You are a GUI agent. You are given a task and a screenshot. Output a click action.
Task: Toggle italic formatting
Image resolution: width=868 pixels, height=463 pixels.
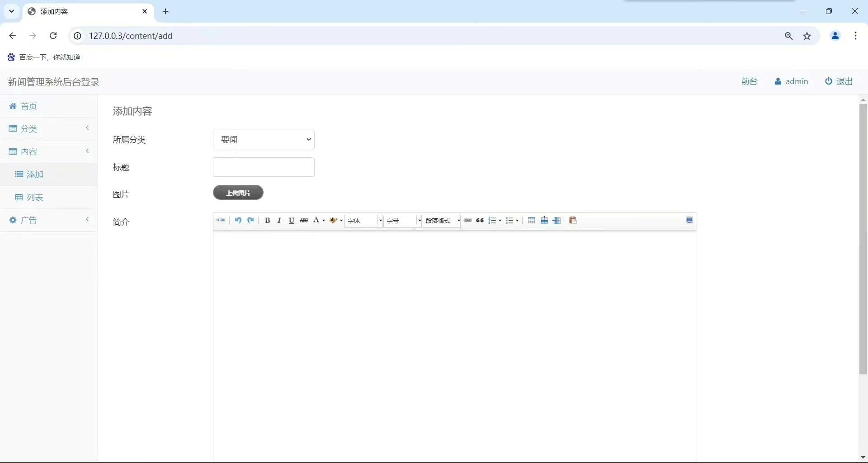click(279, 221)
